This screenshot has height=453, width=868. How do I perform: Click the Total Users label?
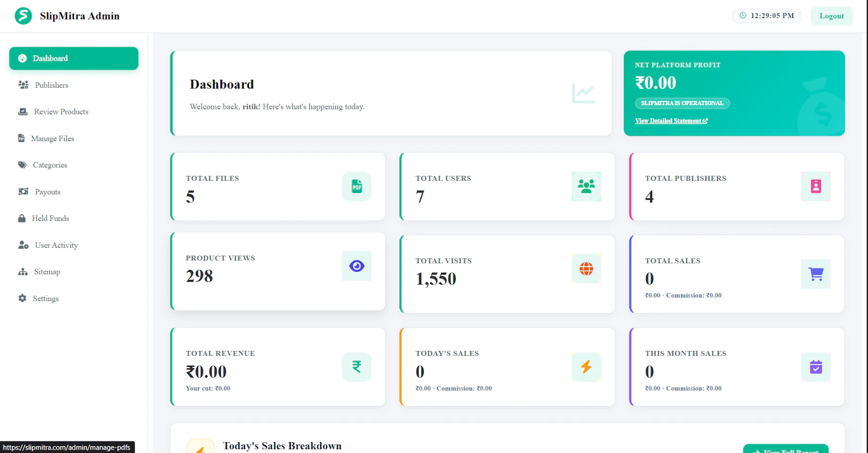pyautogui.click(x=443, y=178)
